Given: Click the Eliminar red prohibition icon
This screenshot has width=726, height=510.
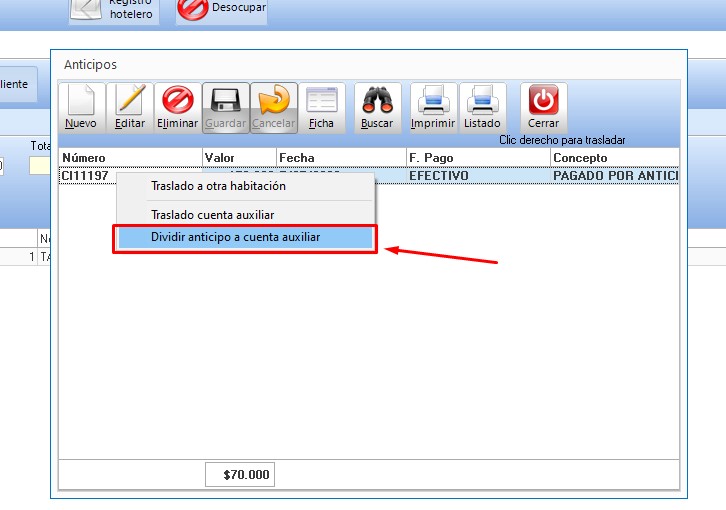Looking at the screenshot, I should (x=177, y=100).
